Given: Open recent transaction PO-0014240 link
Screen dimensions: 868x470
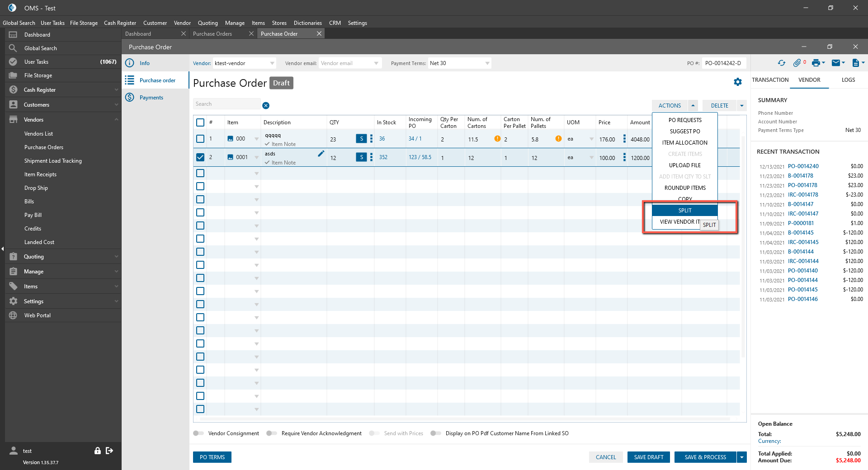Looking at the screenshot, I should pyautogui.click(x=803, y=166).
